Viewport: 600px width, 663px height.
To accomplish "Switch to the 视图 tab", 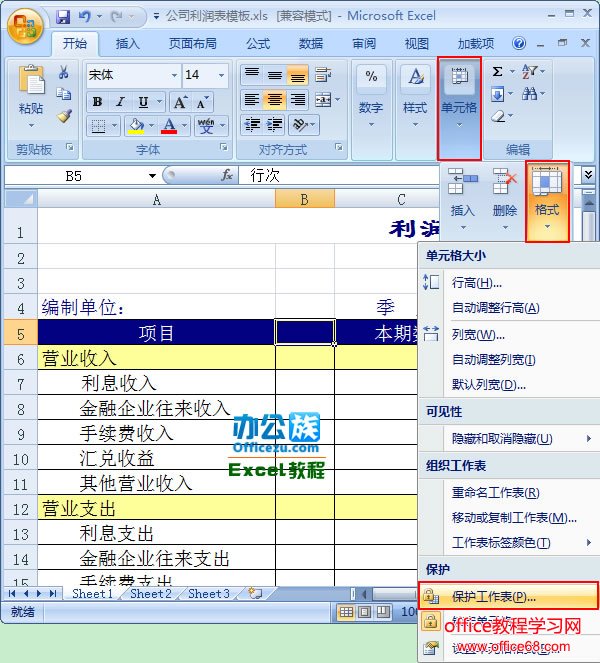I will tap(416, 44).
